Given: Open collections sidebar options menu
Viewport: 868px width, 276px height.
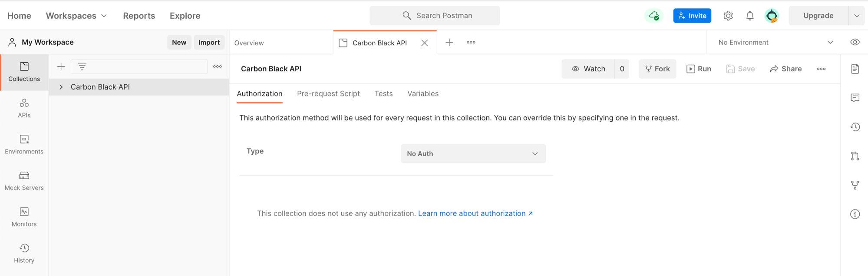Looking at the screenshot, I should [x=218, y=67].
